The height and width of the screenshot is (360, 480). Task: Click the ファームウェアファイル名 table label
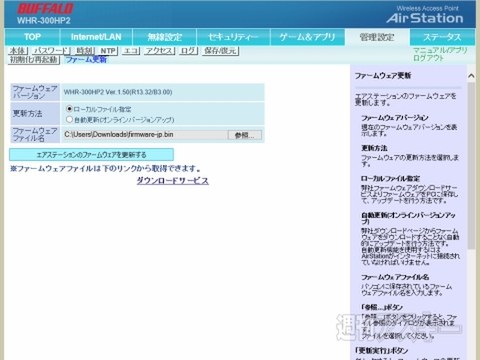click(35, 135)
